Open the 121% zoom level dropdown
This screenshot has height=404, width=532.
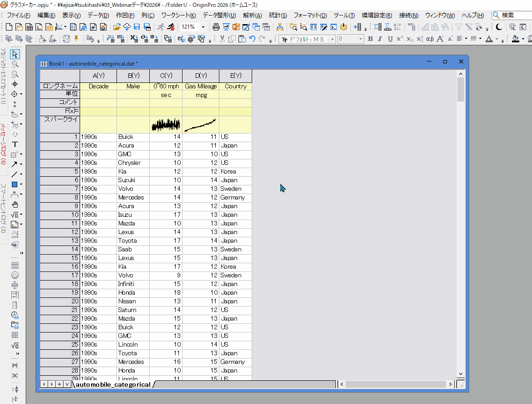pyautogui.click(x=203, y=27)
